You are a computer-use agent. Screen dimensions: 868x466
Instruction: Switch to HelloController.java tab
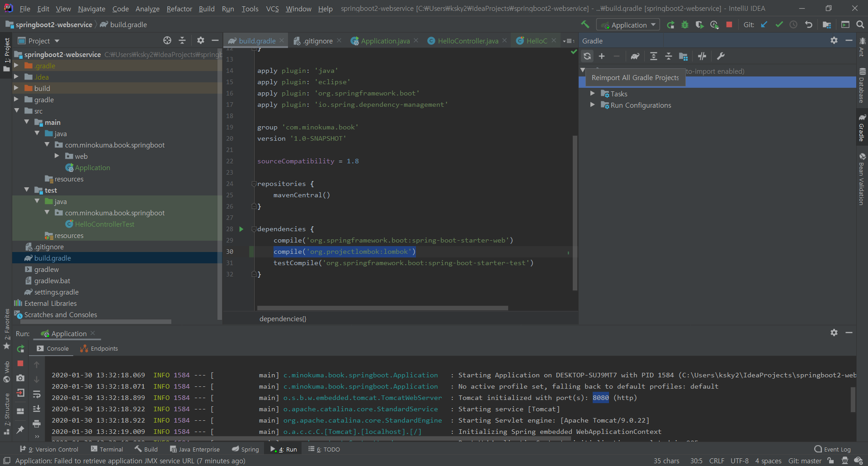pos(467,41)
